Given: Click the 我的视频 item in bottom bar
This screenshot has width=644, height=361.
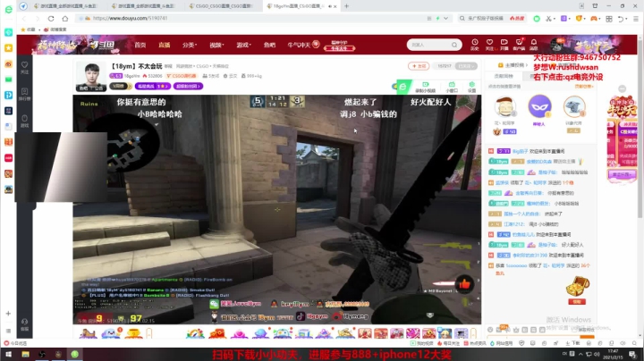Looking at the screenshot, I should point(422,343).
